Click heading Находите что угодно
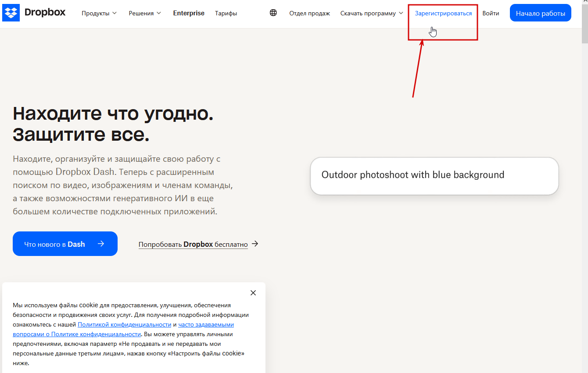 click(113, 114)
